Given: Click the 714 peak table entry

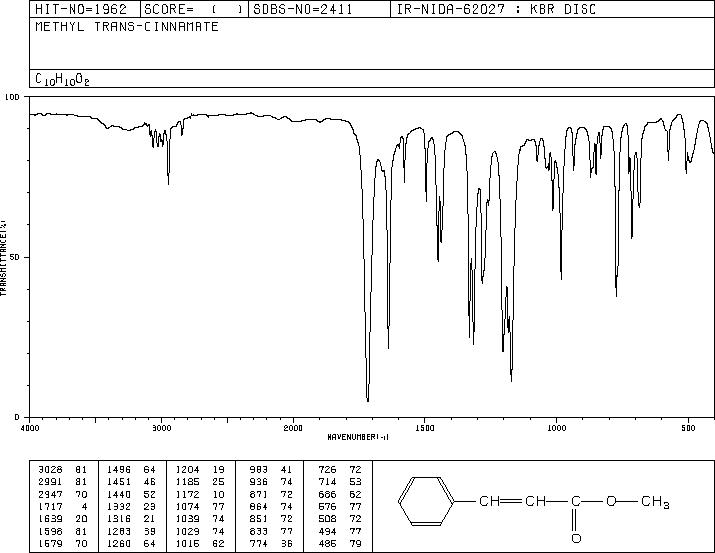Looking at the screenshot, I should (x=340, y=482).
